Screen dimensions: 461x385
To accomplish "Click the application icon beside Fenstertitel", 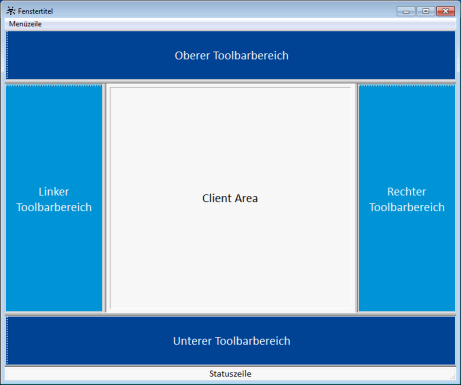I will [x=11, y=11].
